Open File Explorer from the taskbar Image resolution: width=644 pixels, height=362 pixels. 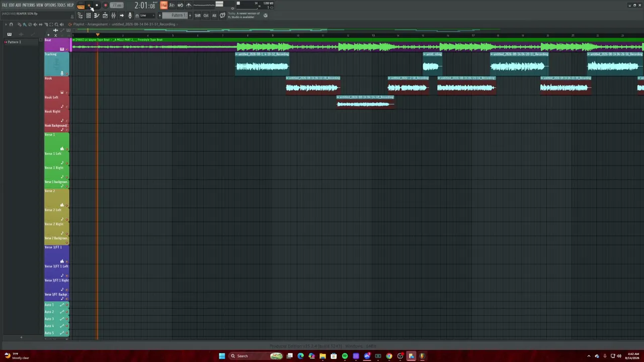pyautogui.click(x=323, y=356)
